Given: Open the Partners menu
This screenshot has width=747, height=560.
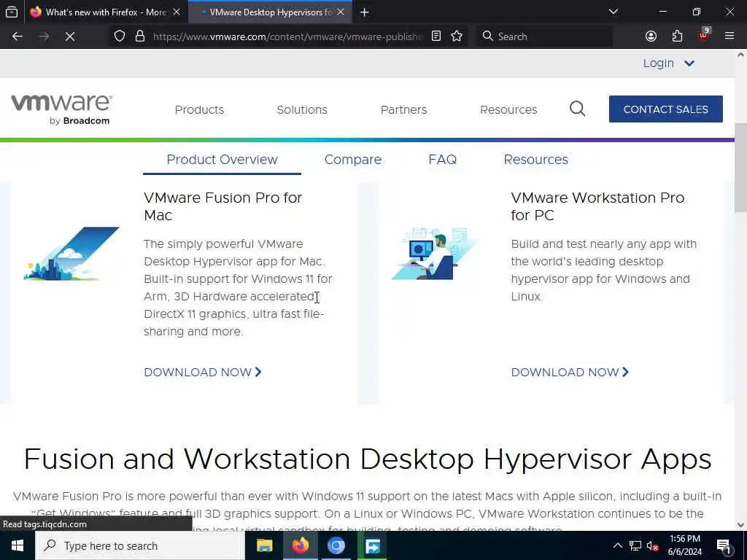Looking at the screenshot, I should click(403, 109).
